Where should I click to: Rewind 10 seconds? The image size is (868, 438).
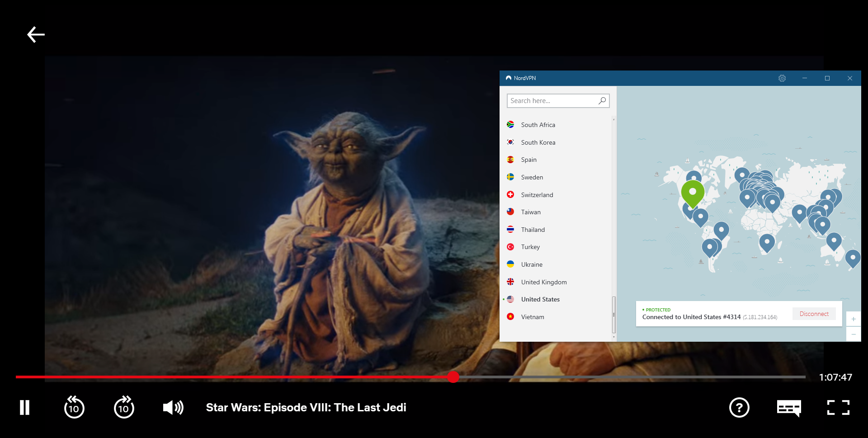[x=74, y=407]
